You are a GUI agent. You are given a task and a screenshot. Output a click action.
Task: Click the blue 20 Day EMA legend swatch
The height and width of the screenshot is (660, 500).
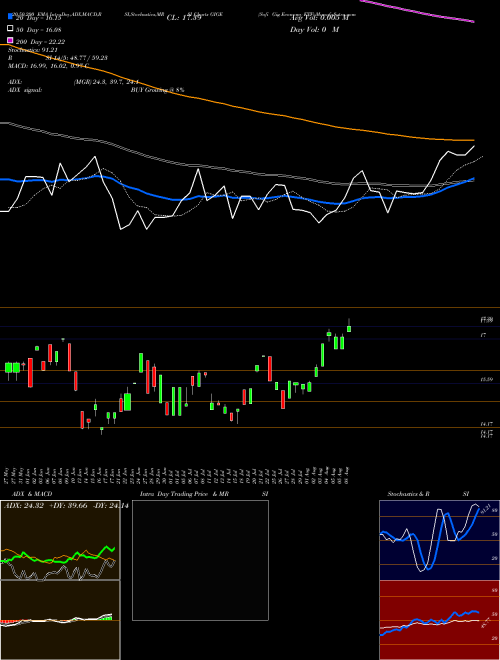point(10,17)
